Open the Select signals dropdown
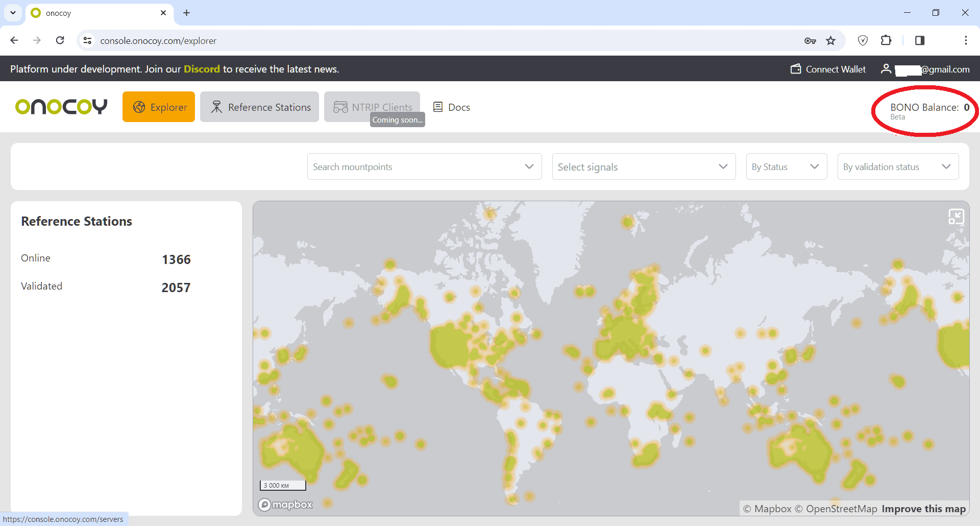Screen dimensions: 980x526 [644, 166]
